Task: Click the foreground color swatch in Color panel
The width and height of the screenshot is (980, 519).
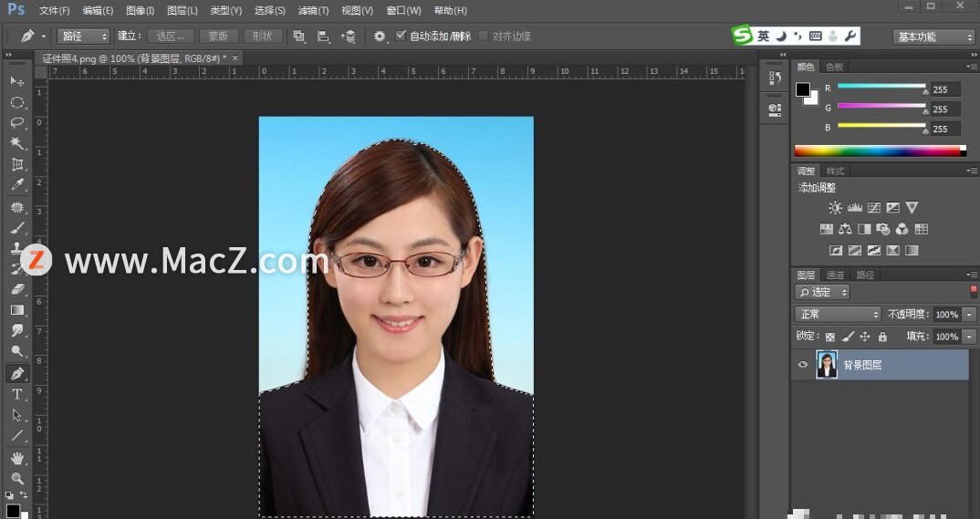Action: [802, 90]
